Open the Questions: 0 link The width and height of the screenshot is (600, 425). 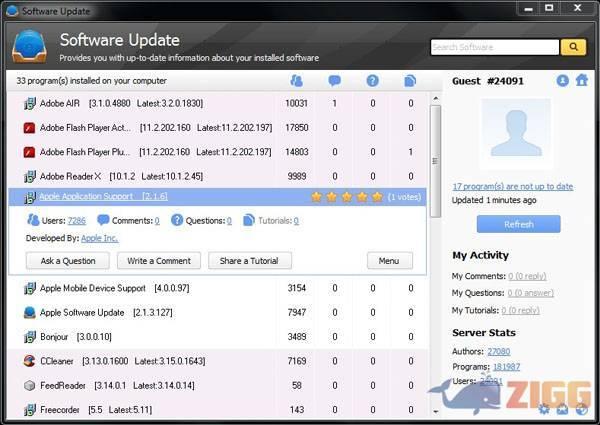coord(229,221)
